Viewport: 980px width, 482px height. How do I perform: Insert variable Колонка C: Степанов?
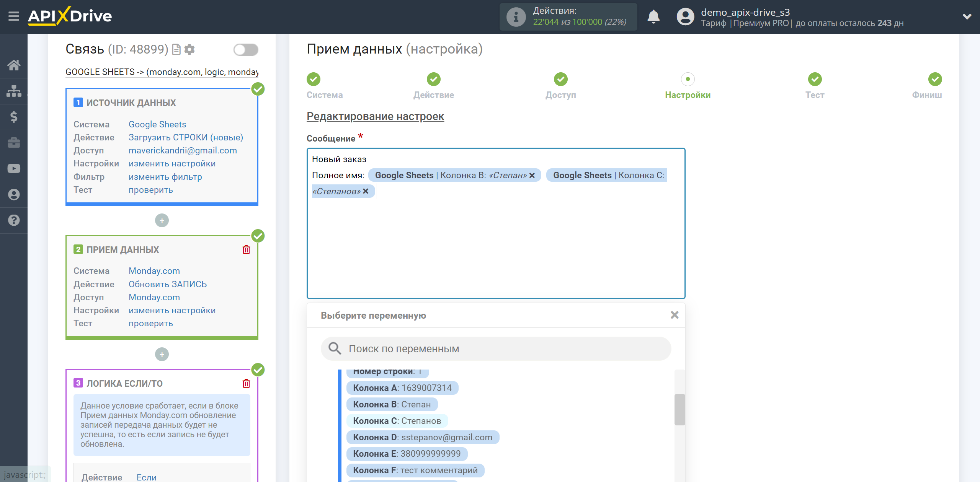[x=397, y=421]
